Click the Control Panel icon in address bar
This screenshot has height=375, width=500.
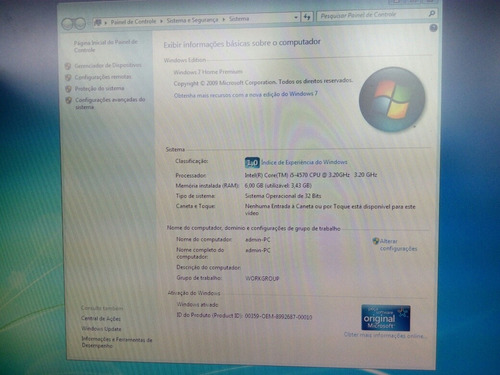(x=98, y=22)
